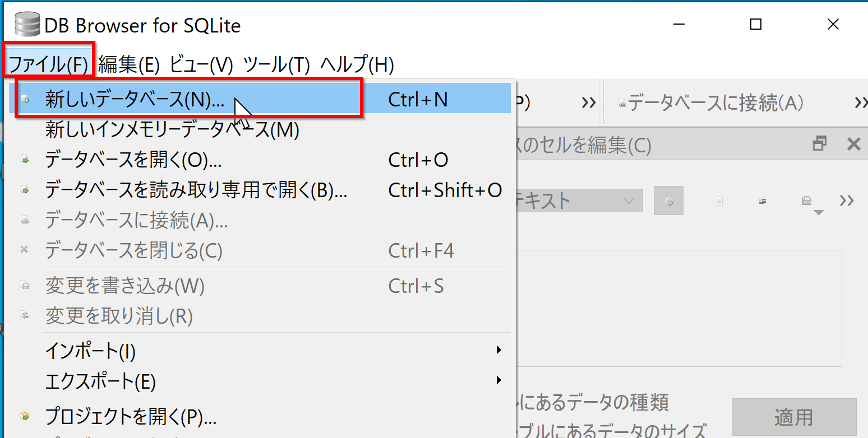868x438 pixels.
Task: Click the にあるデータの種類 label
Action: tap(594, 402)
